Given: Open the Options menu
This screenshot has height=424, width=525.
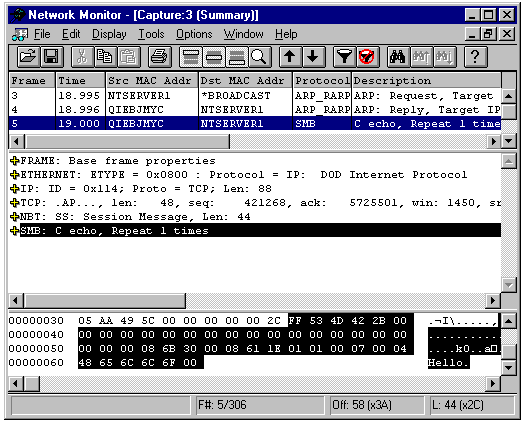Looking at the screenshot, I should pos(194,34).
